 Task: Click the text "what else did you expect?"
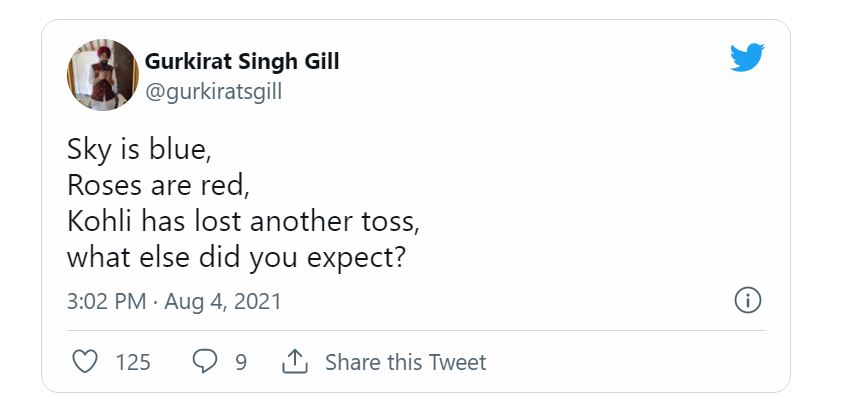click(x=236, y=257)
